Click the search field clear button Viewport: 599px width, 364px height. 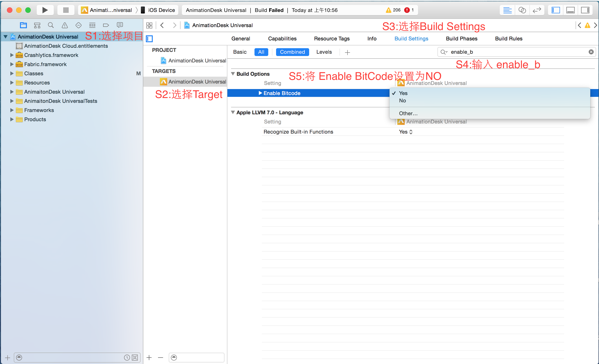(591, 52)
